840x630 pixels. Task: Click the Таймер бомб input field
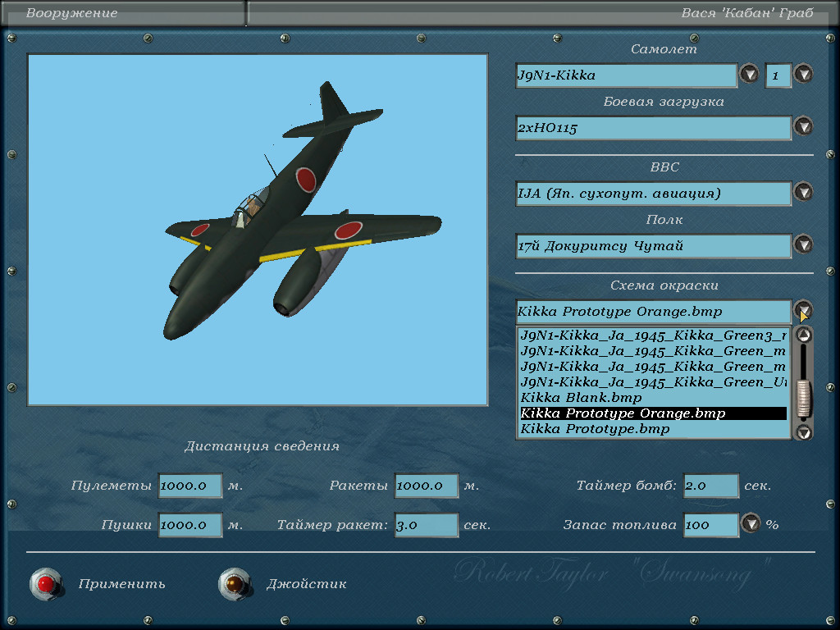(x=710, y=486)
